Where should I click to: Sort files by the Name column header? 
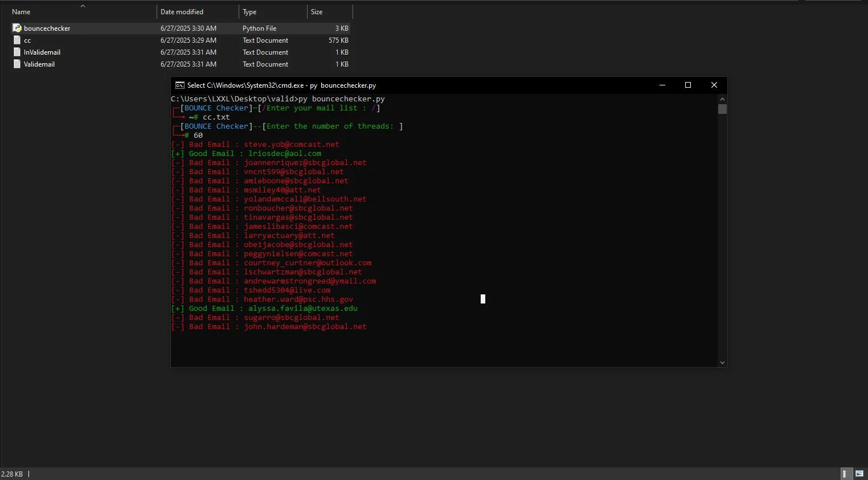(x=21, y=12)
